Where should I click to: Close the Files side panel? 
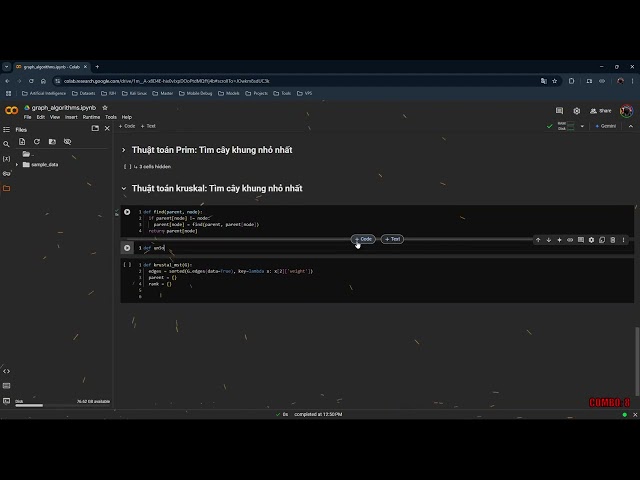[x=107, y=129]
